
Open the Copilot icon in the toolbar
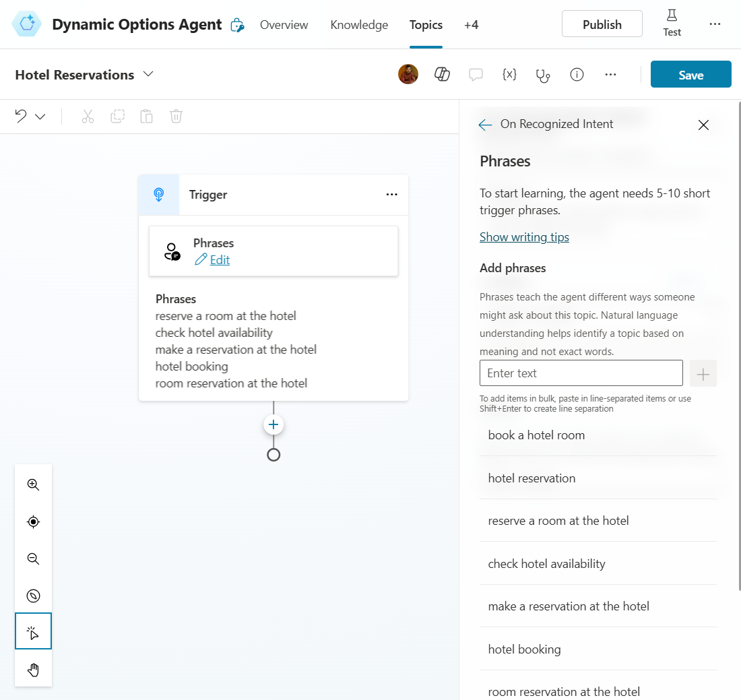[442, 75]
